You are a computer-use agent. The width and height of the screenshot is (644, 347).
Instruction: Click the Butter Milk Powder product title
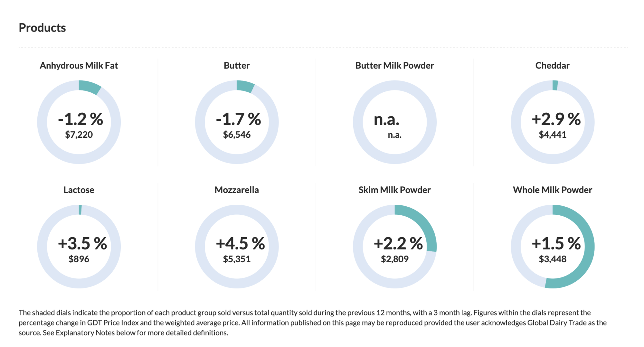click(x=394, y=66)
